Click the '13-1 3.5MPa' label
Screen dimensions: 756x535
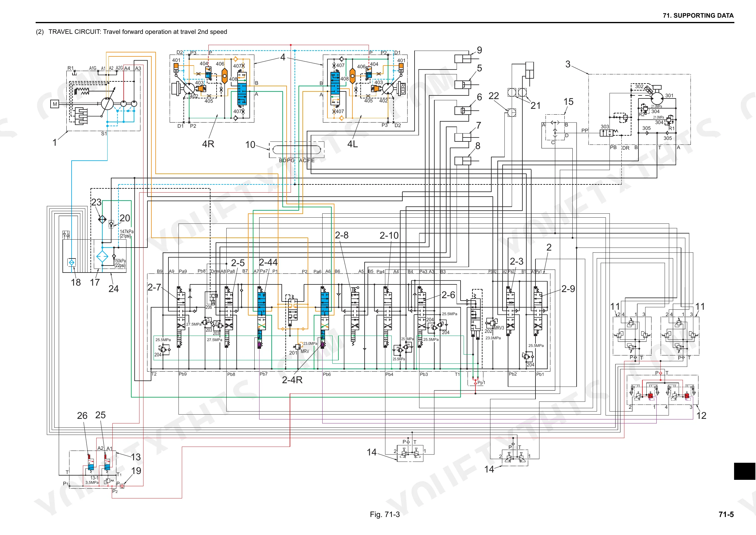click(92, 480)
